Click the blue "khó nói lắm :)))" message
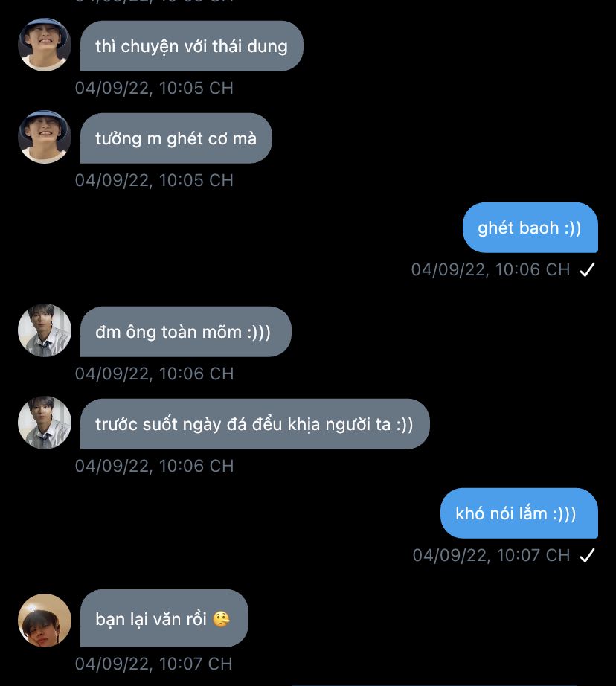The width and height of the screenshot is (616, 686). pos(519,513)
